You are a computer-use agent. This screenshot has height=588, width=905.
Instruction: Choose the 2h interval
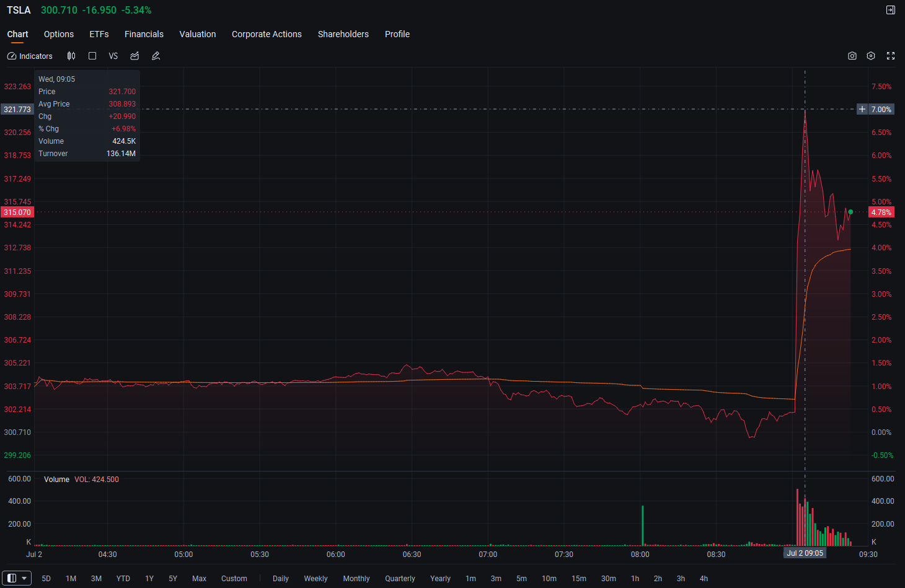[658, 579]
